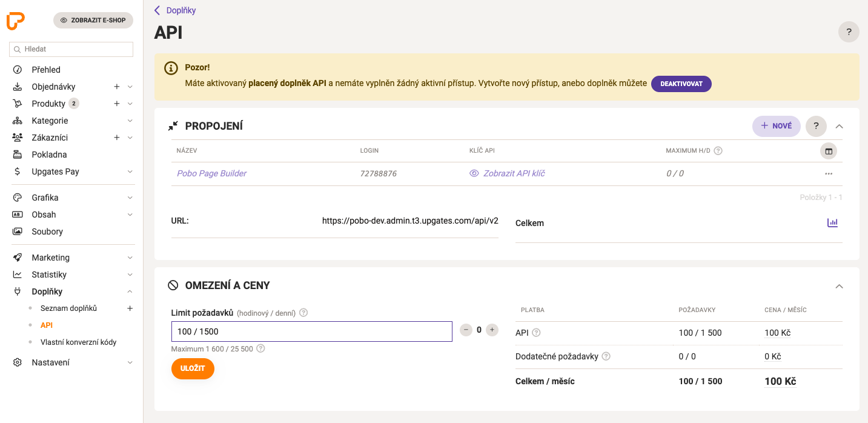Open the statistics chart icon next to Celkem
The width and height of the screenshot is (868, 423).
tap(832, 223)
